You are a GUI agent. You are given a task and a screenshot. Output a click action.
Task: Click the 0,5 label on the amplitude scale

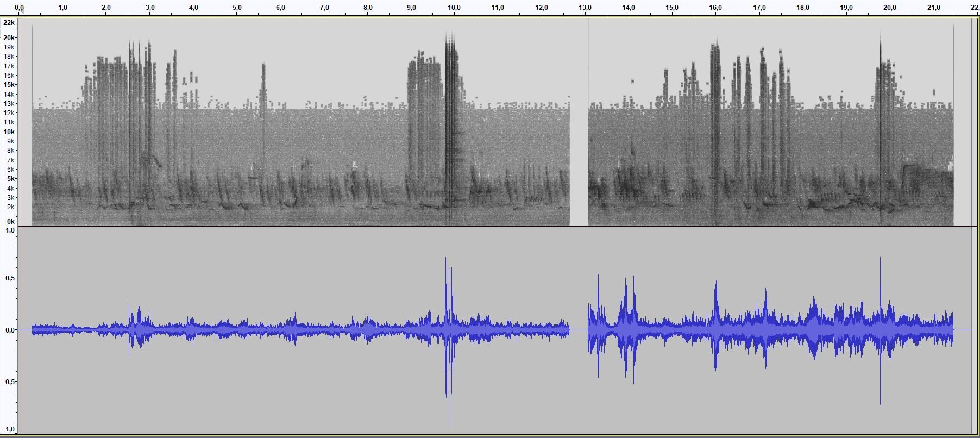pyautogui.click(x=10, y=278)
